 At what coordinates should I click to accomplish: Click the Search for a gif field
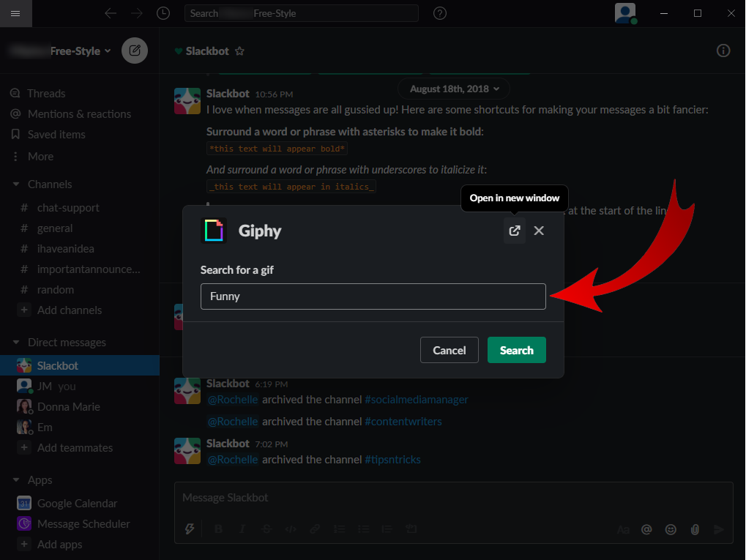373,296
